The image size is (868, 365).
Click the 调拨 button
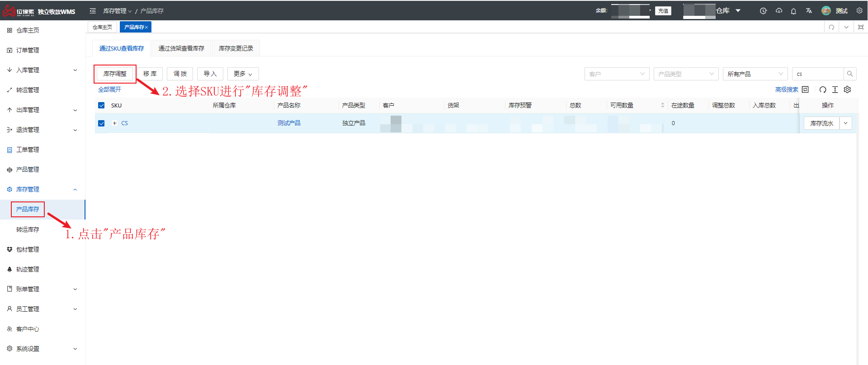click(x=180, y=74)
